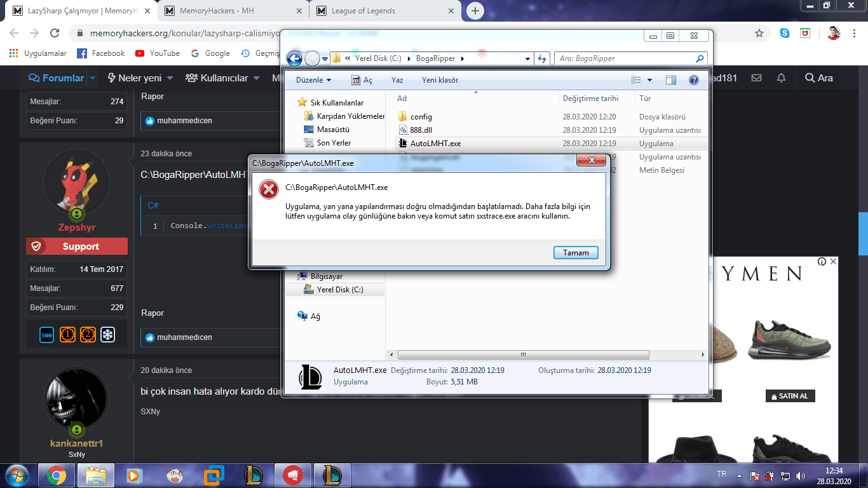Expand the Kullanıcılar dropdown arrow
Image resolution: width=868 pixels, height=488 pixels.
(x=256, y=78)
